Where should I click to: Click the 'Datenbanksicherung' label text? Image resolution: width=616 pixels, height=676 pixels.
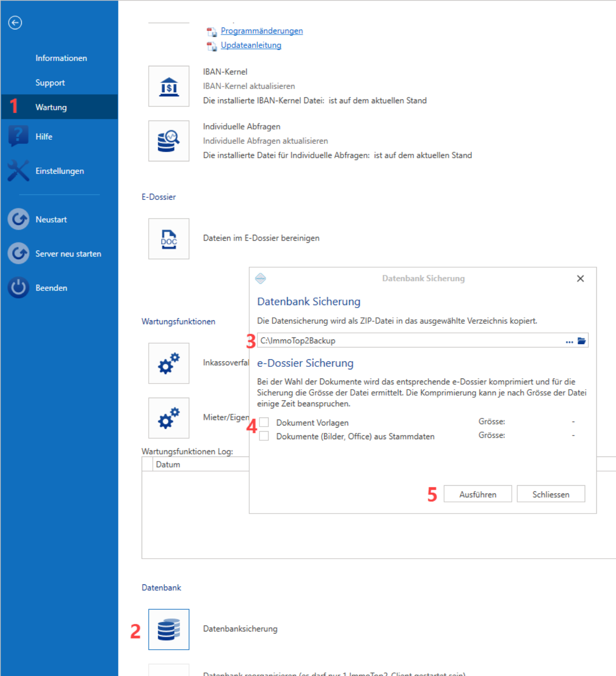[x=240, y=629]
